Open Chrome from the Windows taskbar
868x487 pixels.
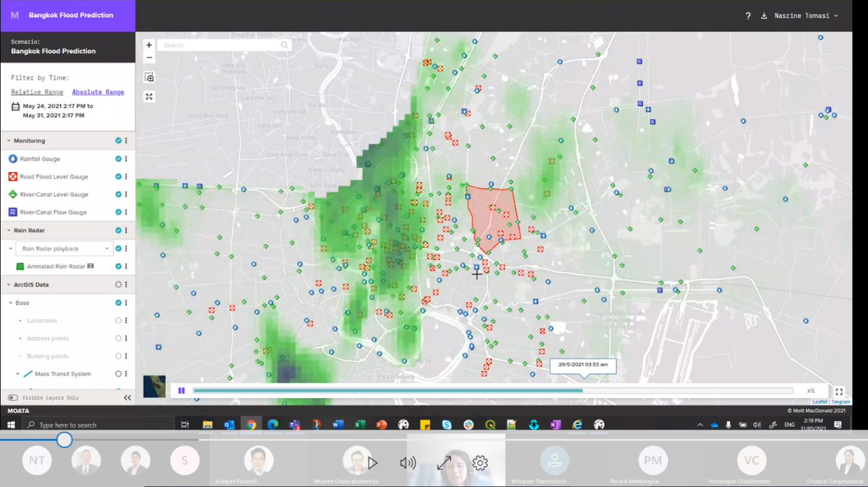pos(251,425)
